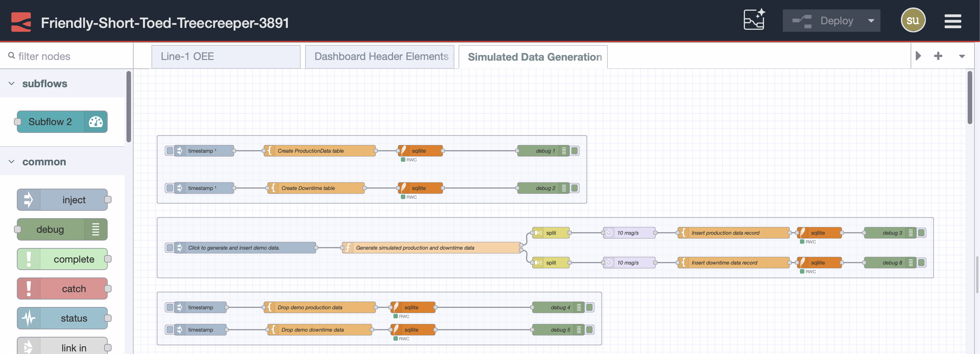Select the Drop demo downtime data node

pos(319,330)
